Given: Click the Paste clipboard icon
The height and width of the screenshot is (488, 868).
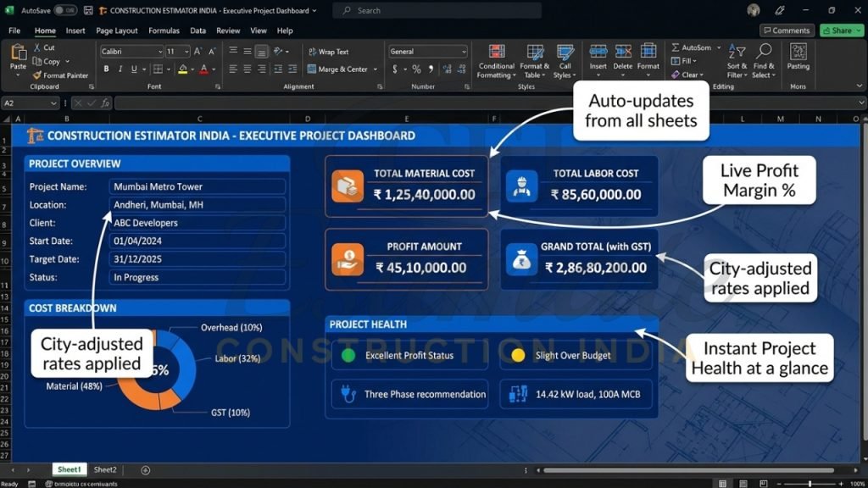Looking at the screenshot, I should point(19,53).
